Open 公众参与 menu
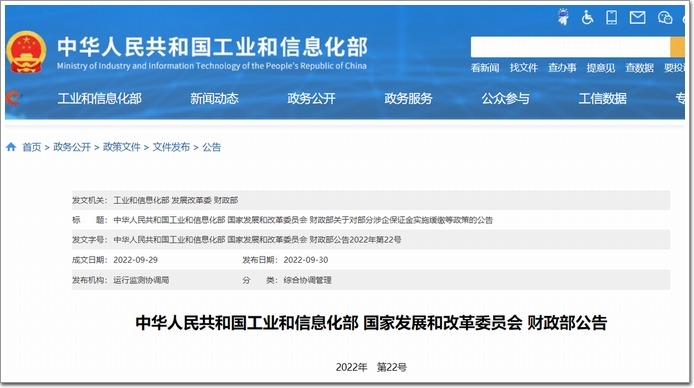This screenshot has height=388, width=694. 505,98
